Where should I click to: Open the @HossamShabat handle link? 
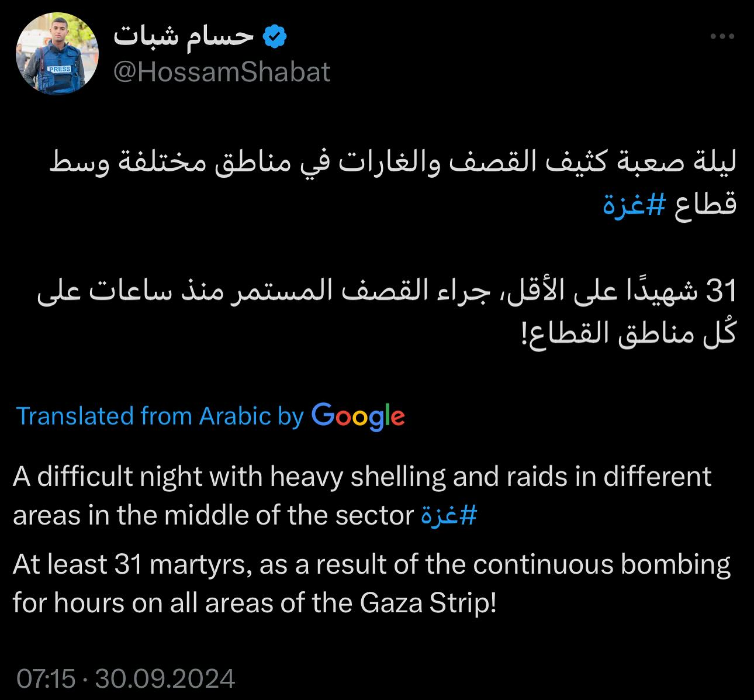click(x=222, y=72)
